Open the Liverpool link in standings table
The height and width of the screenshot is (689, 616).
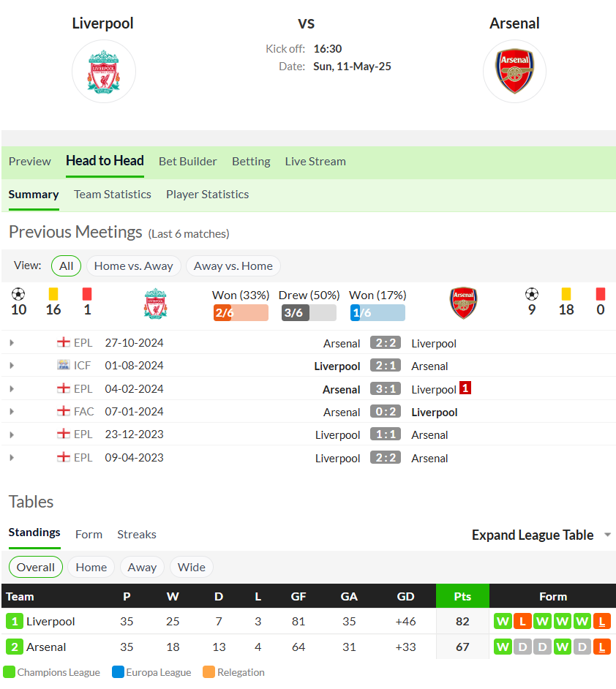point(50,621)
